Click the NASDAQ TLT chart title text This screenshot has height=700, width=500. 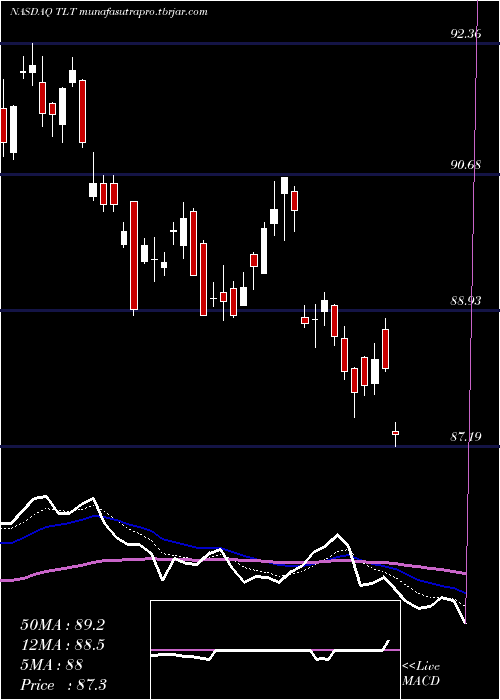108,12
